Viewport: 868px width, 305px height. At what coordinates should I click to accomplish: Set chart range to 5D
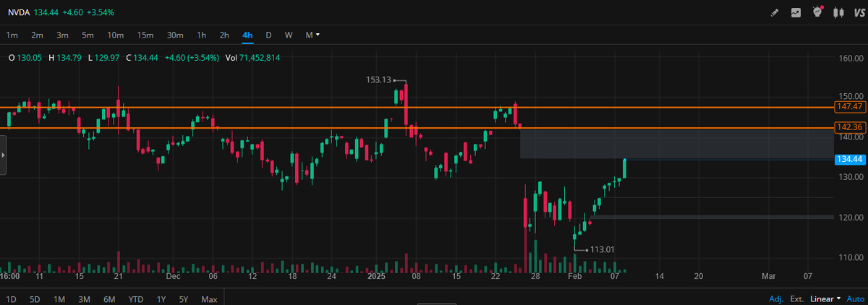click(x=35, y=299)
